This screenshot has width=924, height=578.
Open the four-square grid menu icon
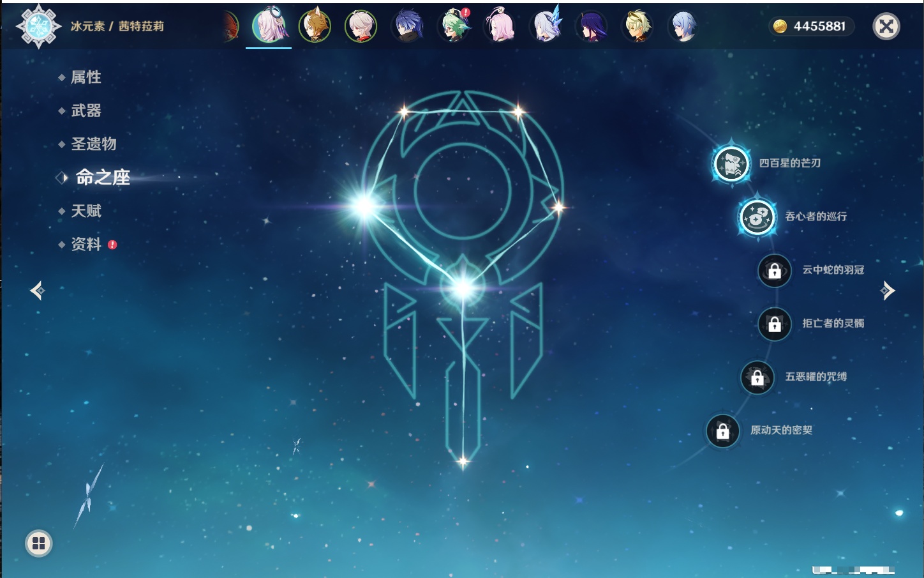39,544
